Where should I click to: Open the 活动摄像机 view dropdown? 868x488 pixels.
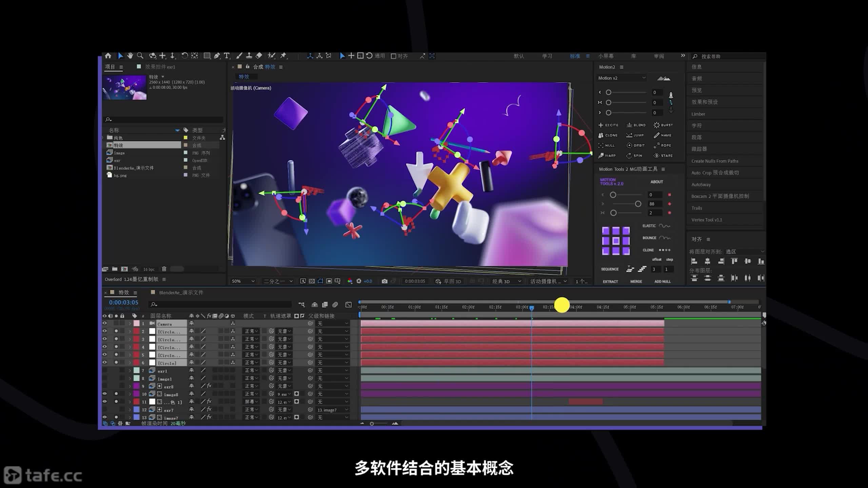coord(548,281)
